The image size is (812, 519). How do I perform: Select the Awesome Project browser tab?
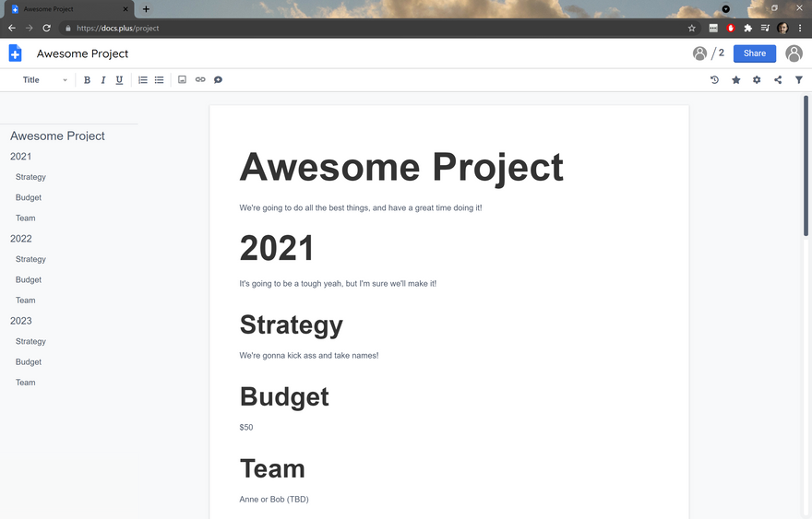coord(69,9)
